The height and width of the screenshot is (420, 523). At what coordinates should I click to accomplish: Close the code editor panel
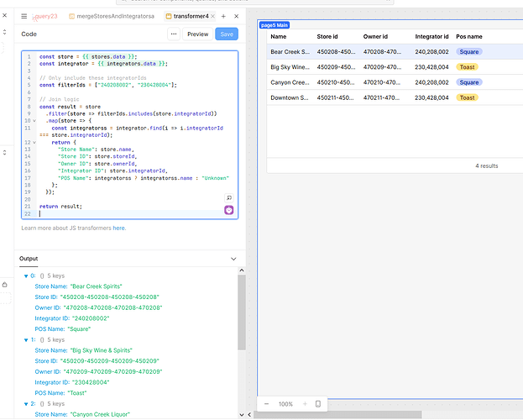[237, 16]
